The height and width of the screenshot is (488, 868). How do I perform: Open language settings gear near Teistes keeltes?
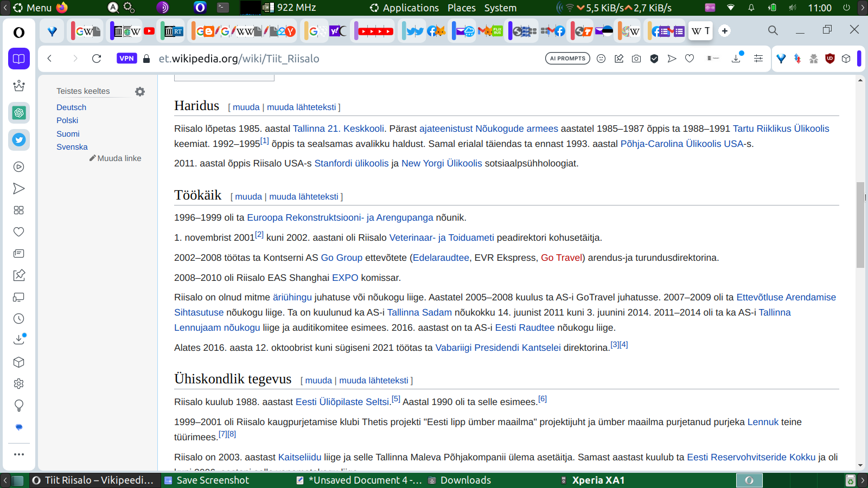[x=140, y=92]
